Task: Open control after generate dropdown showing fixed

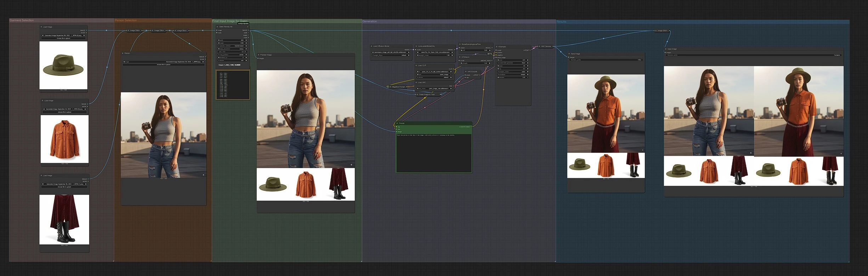Action: [x=513, y=63]
